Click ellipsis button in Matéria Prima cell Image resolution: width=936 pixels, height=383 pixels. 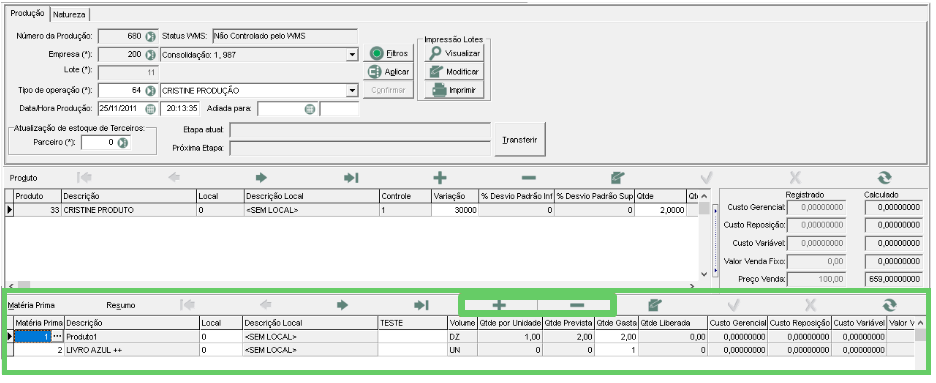point(57,337)
